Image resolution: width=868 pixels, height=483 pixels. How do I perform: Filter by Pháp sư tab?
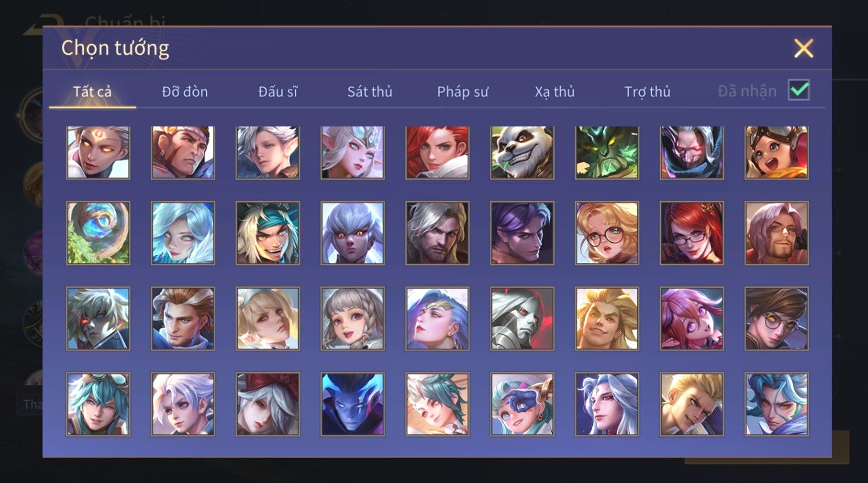pyautogui.click(x=463, y=92)
